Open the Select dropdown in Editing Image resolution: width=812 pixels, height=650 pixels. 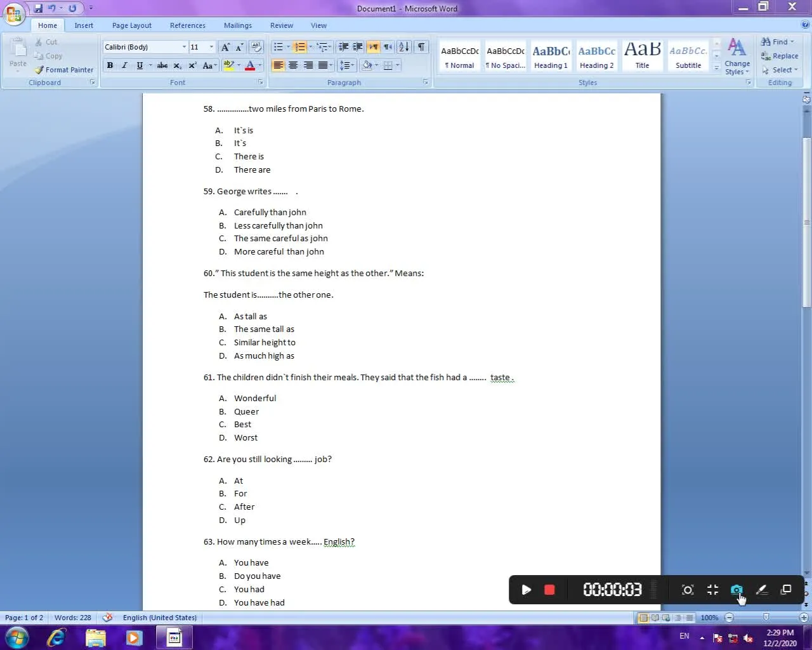pyautogui.click(x=781, y=70)
